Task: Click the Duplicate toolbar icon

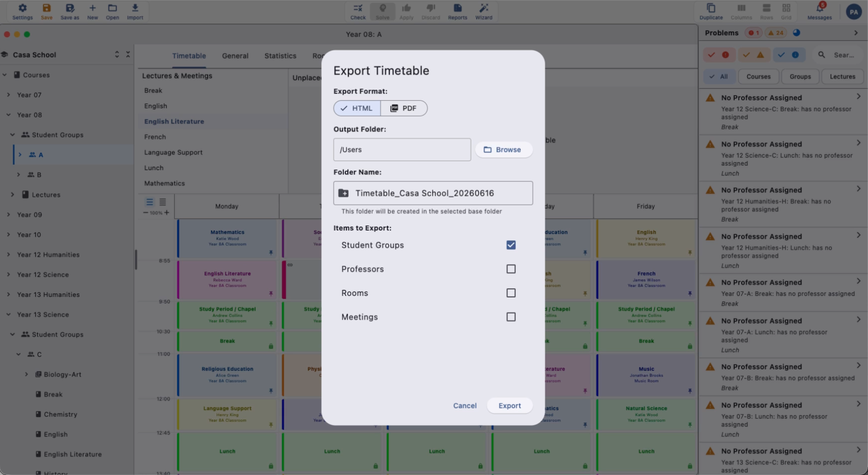Action: (x=711, y=11)
